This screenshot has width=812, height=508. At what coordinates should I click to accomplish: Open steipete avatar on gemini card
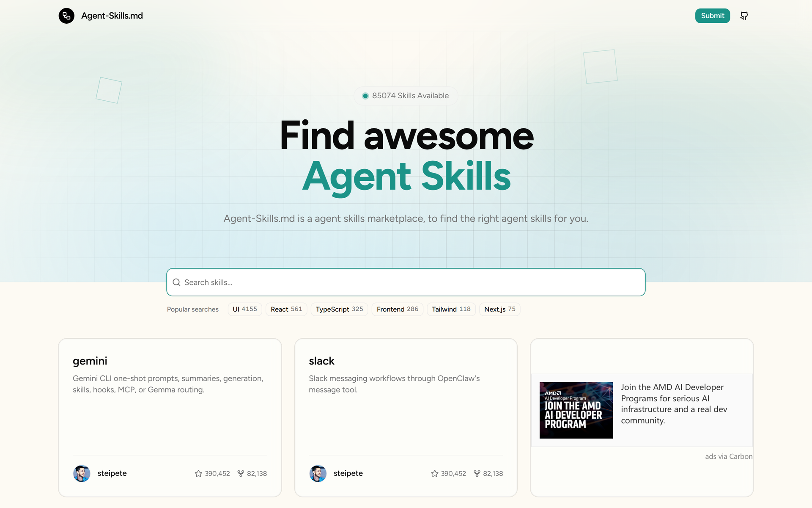coord(82,473)
